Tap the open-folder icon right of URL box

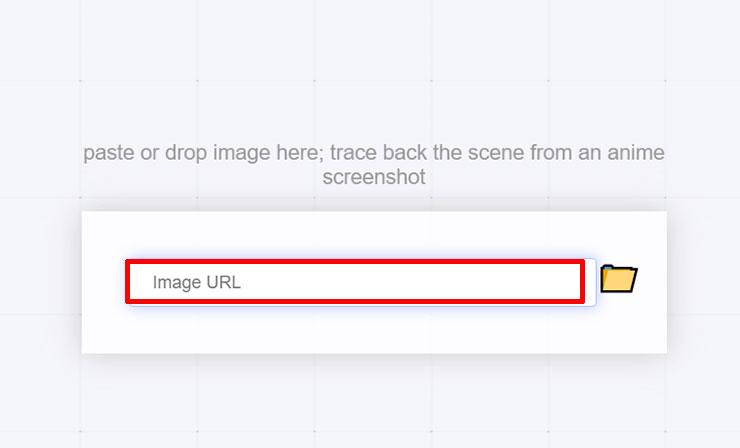click(618, 280)
